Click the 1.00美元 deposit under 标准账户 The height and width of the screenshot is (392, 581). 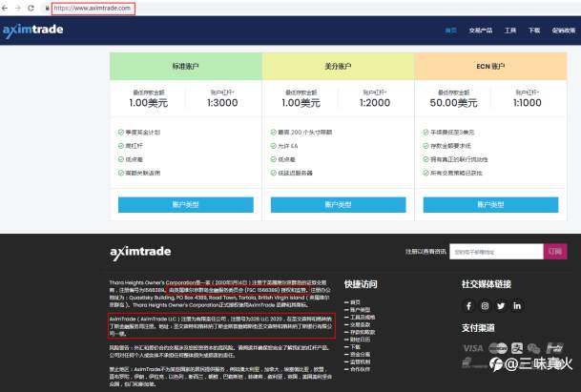click(149, 103)
